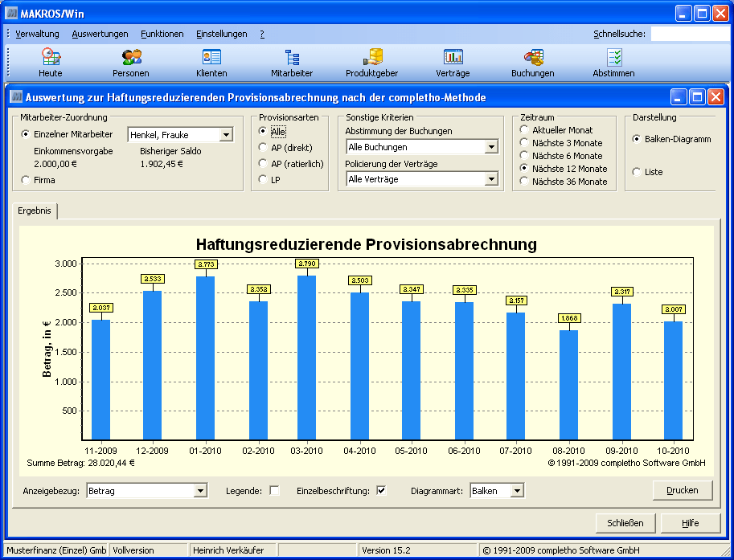This screenshot has height=560, width=734.
Task: Click status bar entry Heinrich Verkäufer
Action: [228, 550]
